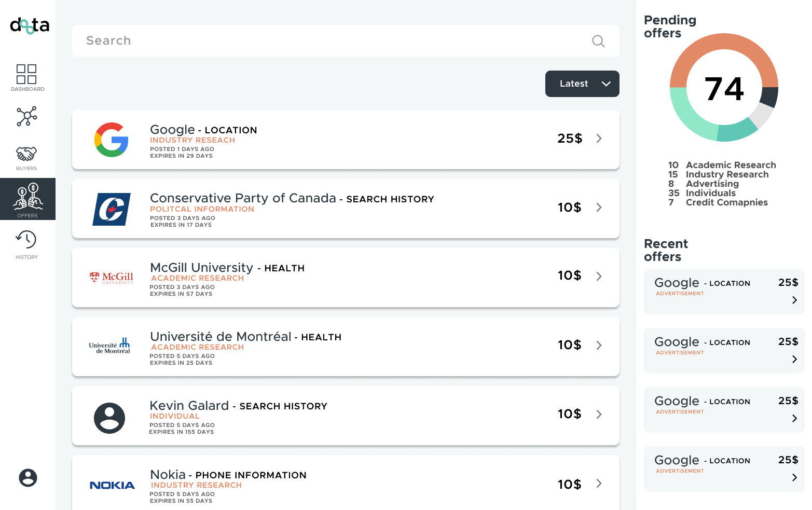The height and width of the screenshot is (510, 812).
Task: Open the Dashboard grid icon
Action: tap(26, 74)
